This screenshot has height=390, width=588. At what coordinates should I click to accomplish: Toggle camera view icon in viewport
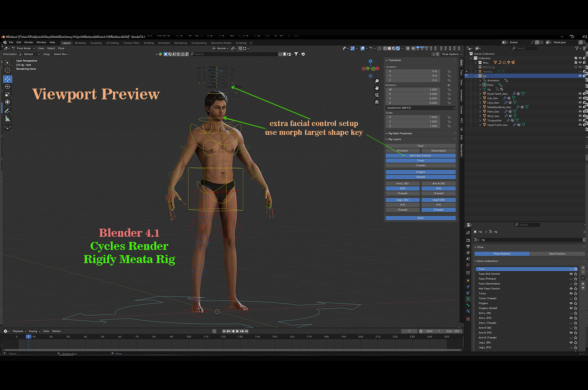[x=377, y=95]
